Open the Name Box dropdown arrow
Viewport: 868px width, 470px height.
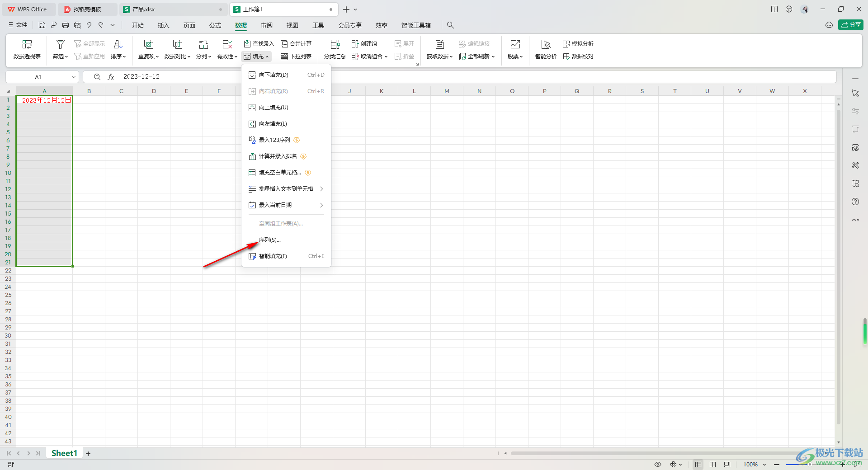[x=74, y=77]
